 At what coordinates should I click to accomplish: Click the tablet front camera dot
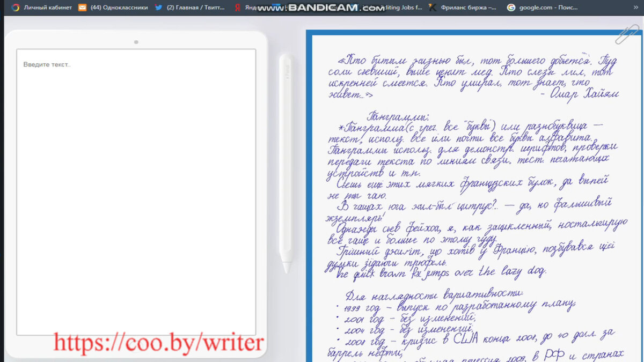point(136,42)
